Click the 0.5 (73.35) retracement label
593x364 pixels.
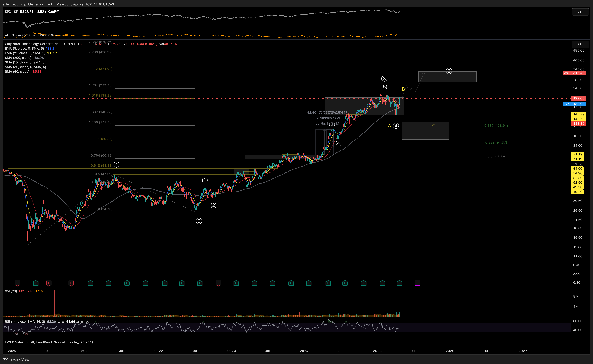(x=496, y=156)
